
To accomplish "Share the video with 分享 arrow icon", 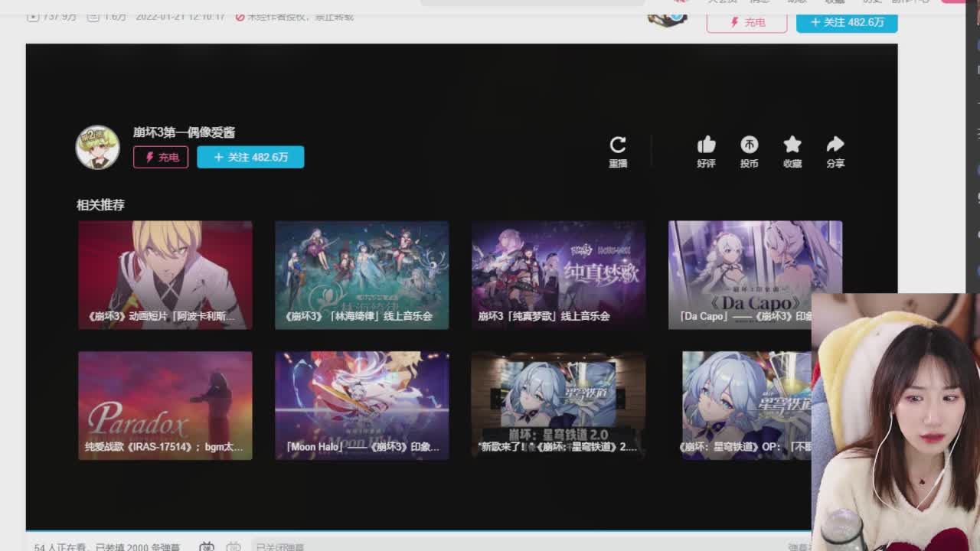I will coord(835,151).
